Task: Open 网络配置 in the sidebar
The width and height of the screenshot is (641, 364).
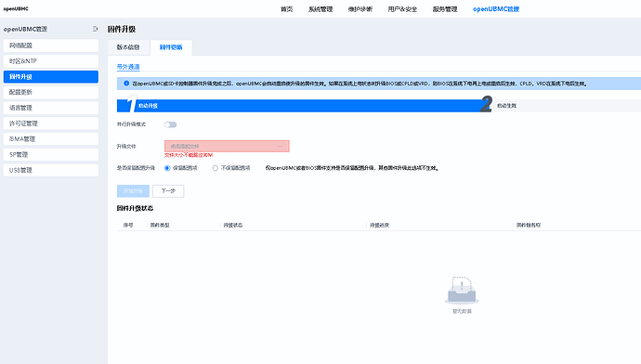Action: point(51,45)
